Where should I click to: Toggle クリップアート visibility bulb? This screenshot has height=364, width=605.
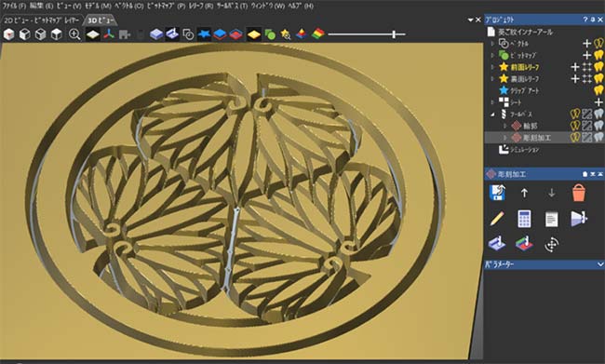pos(598,90)
